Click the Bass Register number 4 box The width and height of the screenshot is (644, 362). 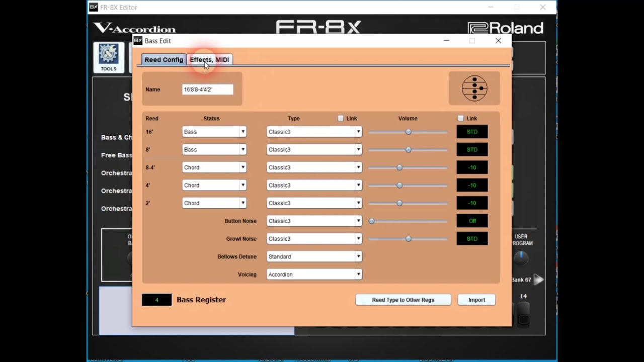[x=156, y=300]
